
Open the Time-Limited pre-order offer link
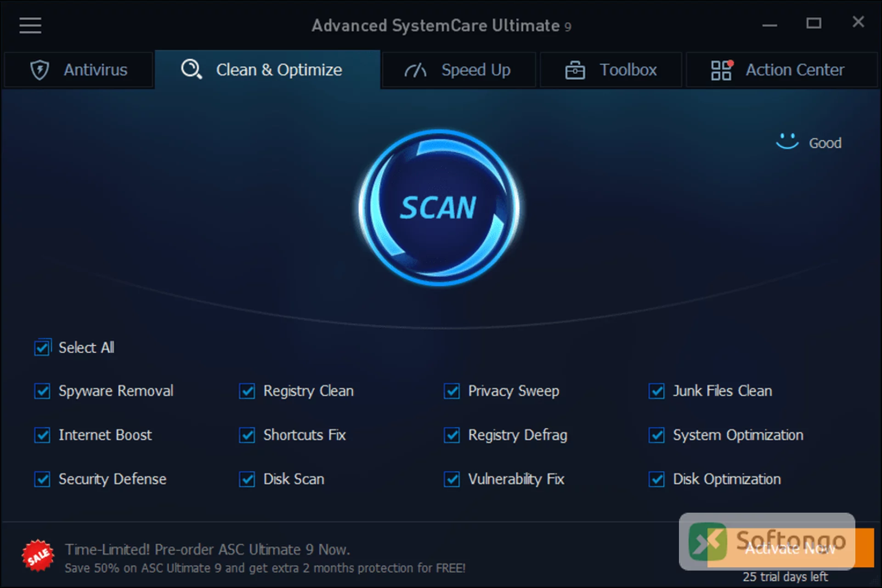(207, 549)
